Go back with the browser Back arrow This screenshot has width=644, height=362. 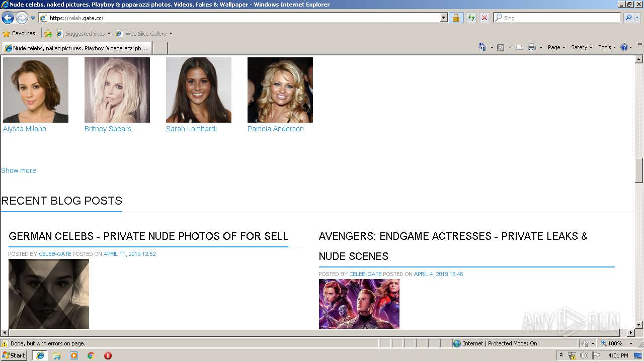[x=8, y=18]
